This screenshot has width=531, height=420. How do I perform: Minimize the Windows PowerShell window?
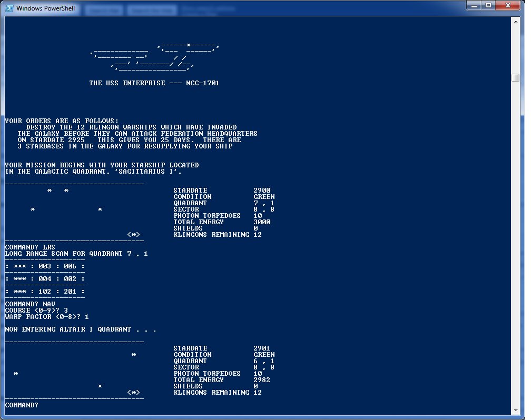pyautogui.click(x=474, y=5)
